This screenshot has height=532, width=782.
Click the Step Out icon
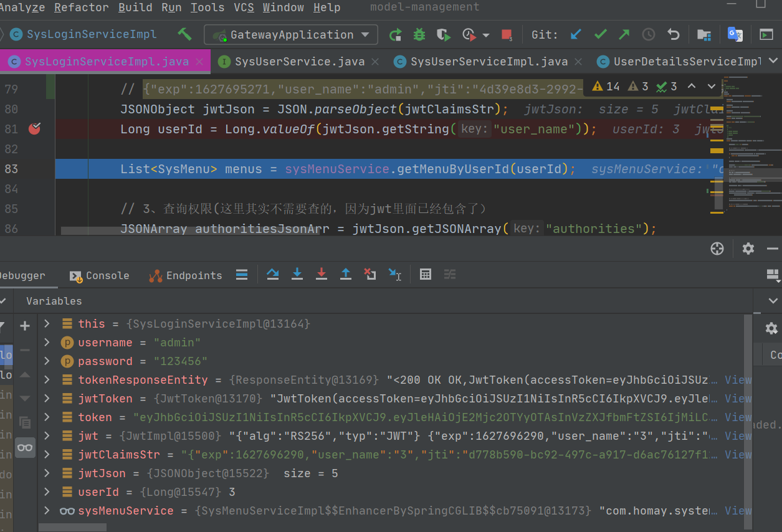[346, 274]
